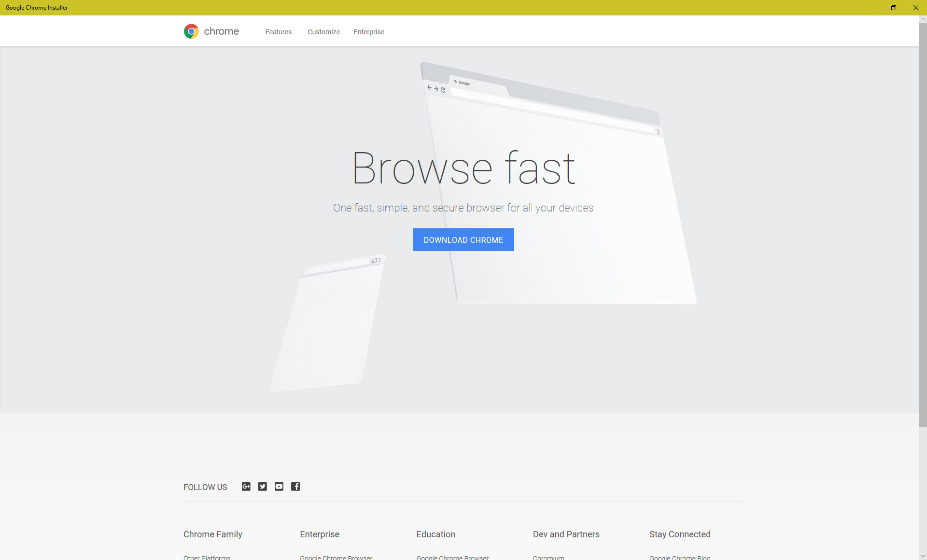Click the DOWNLOAD CHROME button
927x560 pixels.
(x=463, y=239)
